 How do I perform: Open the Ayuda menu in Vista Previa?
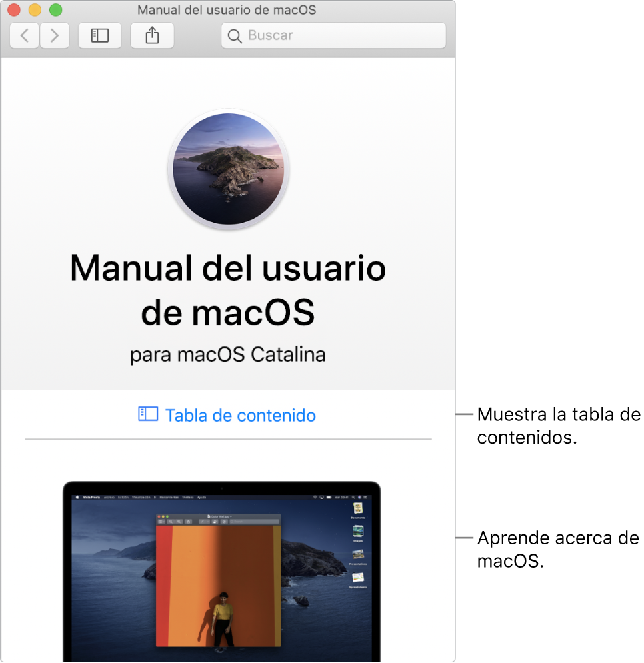[202, 496]
